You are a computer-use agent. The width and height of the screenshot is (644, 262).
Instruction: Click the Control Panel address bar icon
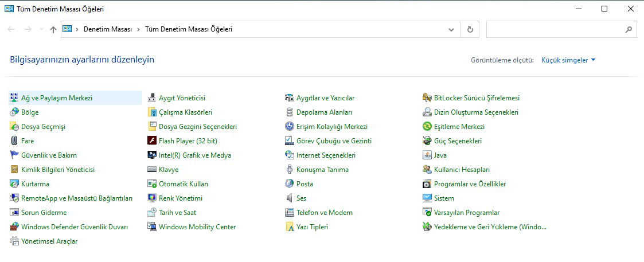(x=67, y=29)
